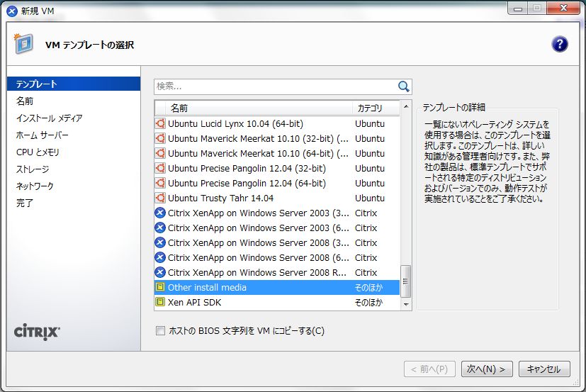This screenshot has height=392, width=586.
Task: Select Ubuntu Trusty Tahr 14.04 template
Action: pos(277,198)
